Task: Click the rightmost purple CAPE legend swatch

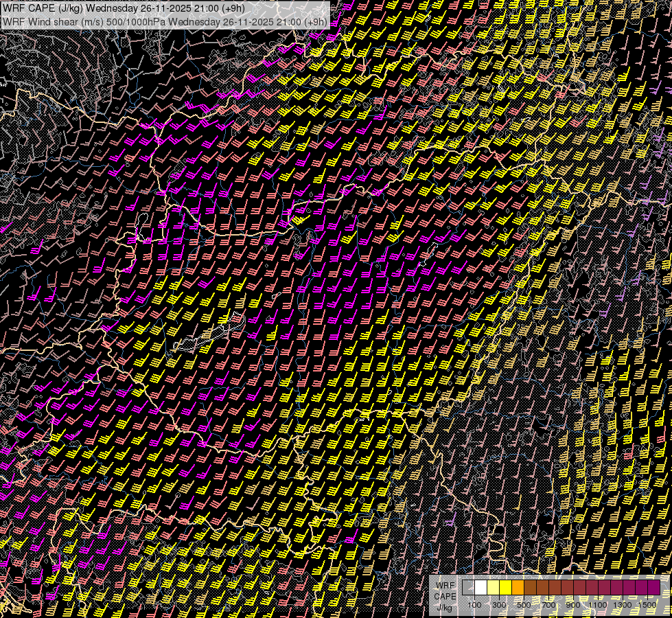Action: tap(653, 588)
